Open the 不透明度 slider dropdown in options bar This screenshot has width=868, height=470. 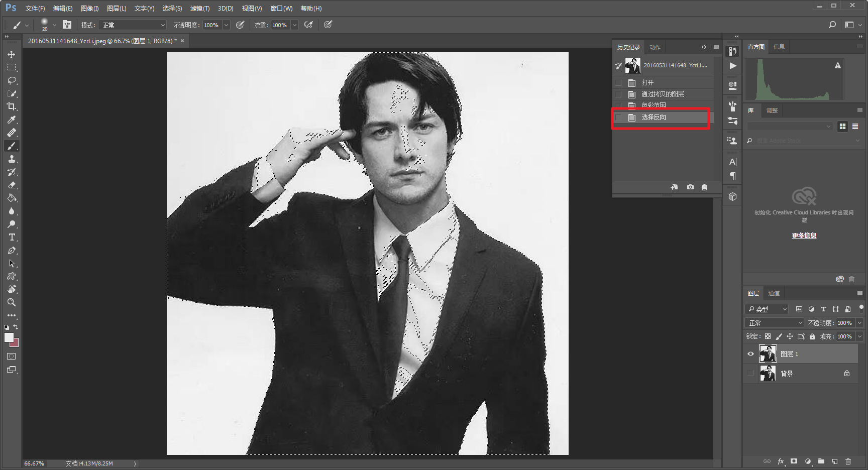[x=226, y=25]
